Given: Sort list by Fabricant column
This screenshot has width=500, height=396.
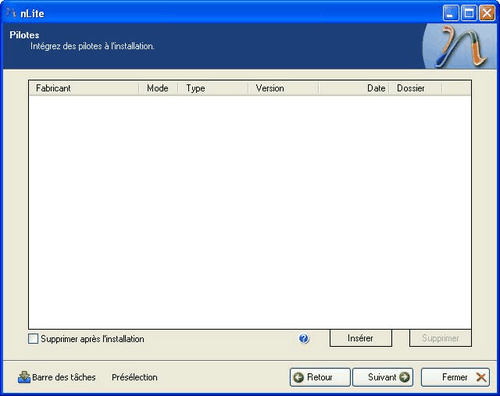Looking at the screenshot, I should pyautogui.click(x=84, y=88).
